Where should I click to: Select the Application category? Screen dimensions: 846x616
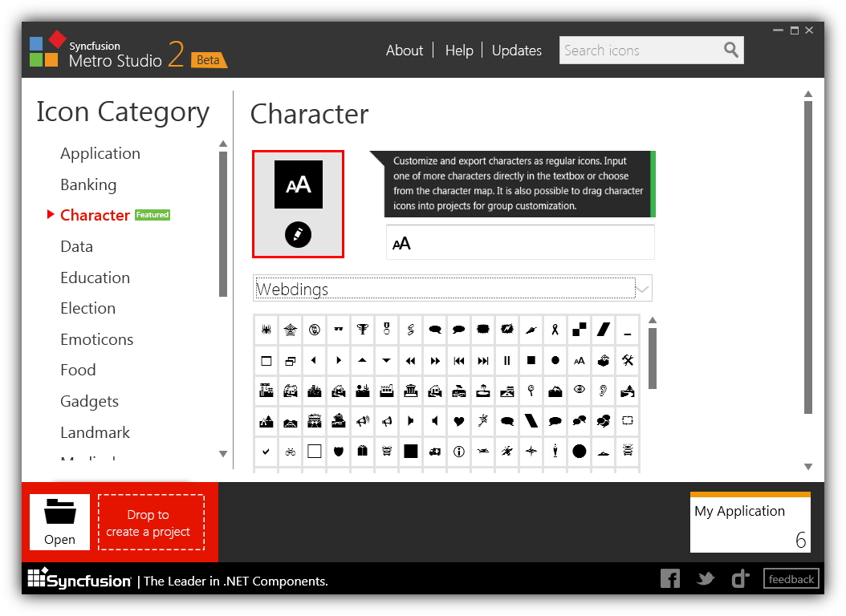tap(100, 153)
